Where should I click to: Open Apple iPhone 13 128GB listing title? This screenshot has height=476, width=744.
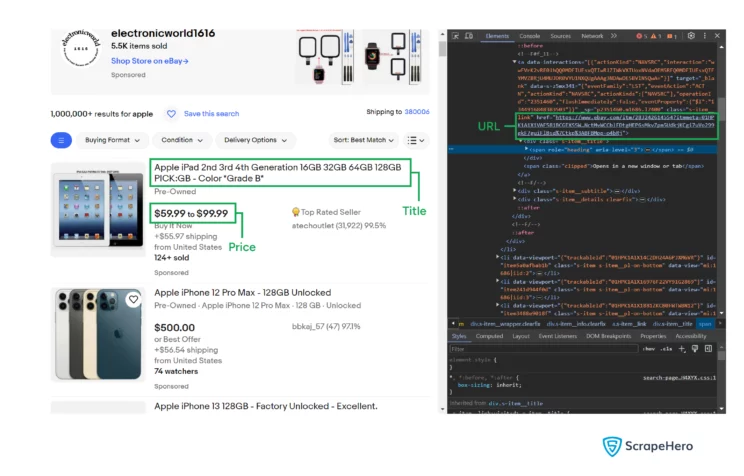click(266, 406)
